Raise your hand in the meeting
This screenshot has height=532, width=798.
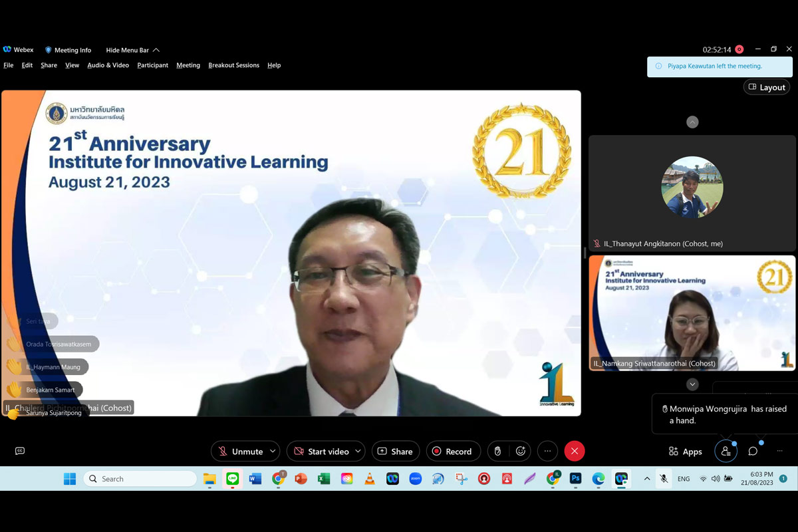pos(497,452)
